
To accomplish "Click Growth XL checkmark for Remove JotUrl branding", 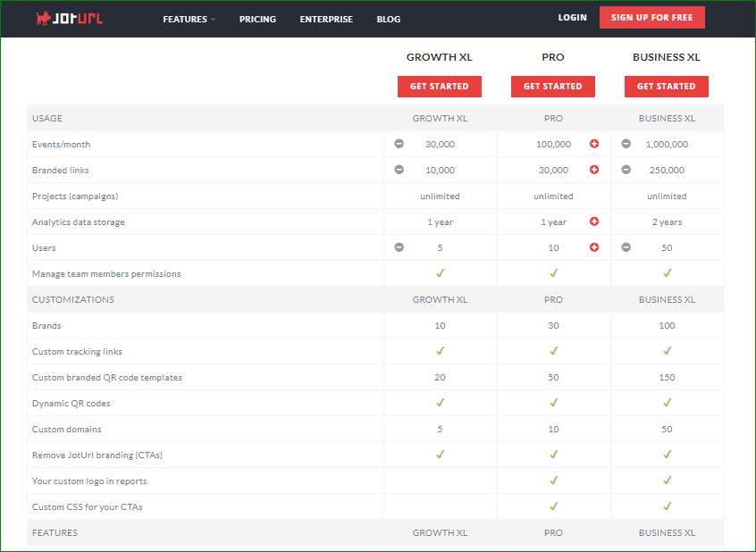I will click(x=441, y=454).
